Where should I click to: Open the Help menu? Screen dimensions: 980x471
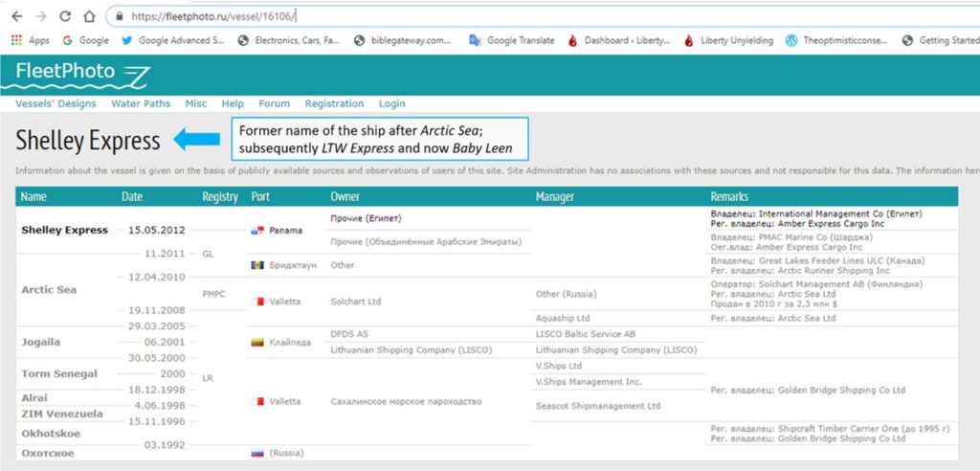(x=233, y=103)
